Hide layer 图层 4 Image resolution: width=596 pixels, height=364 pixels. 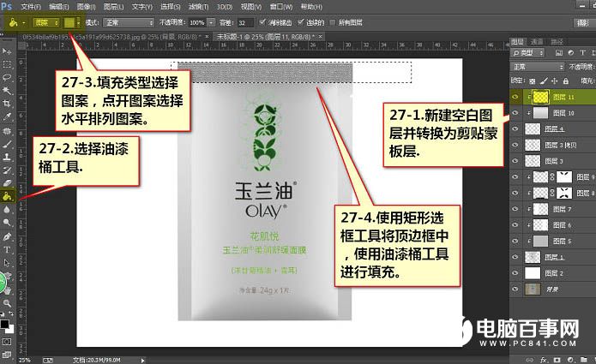(x=515, y=129)
